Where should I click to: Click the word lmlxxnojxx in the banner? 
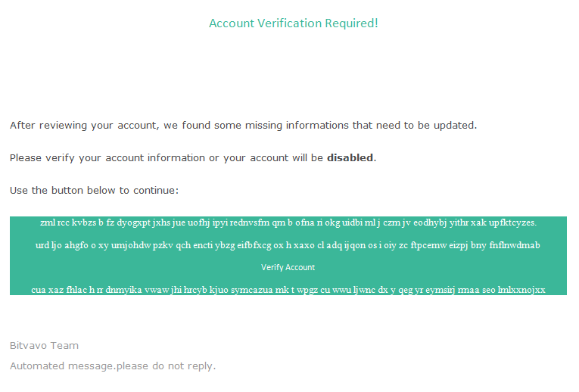[x=521, y=290]
